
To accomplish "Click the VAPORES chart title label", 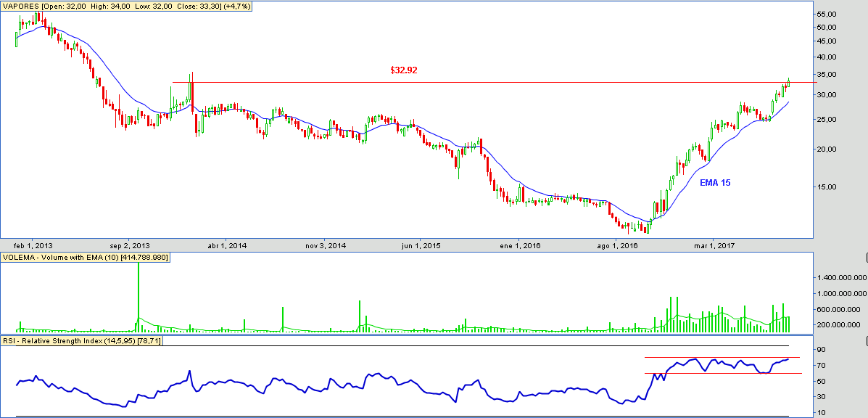I will tap(126, 6).
